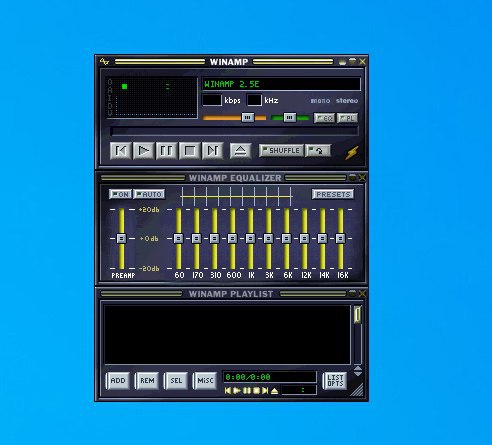This screenshot has width=492, height=445.
Task: Toggle windowshade mode of main window
Action: click(352, 61)
